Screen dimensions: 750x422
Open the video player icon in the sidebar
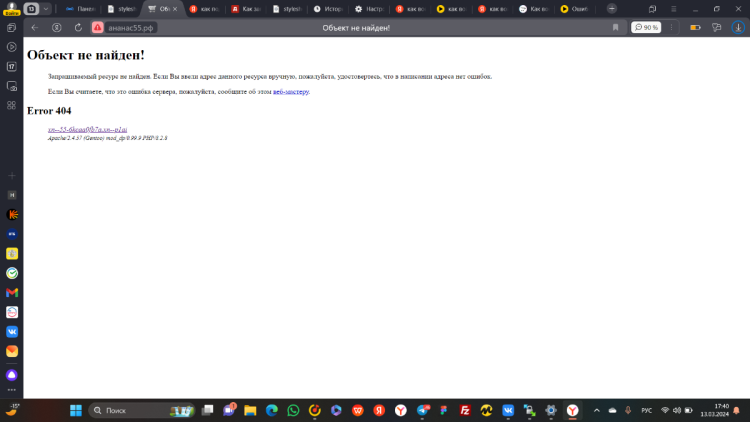[11, 47]
